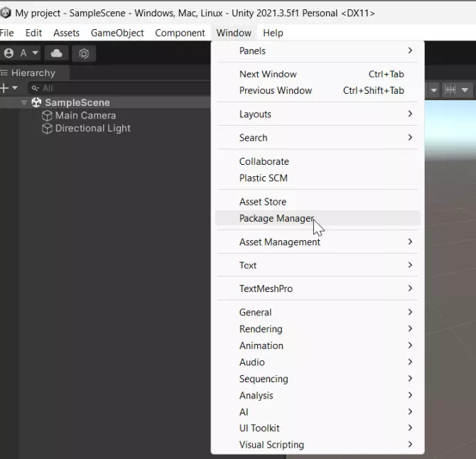Open the Asset Store window
The height and width of the screenshot is (459, 476).
click(318, 202)
